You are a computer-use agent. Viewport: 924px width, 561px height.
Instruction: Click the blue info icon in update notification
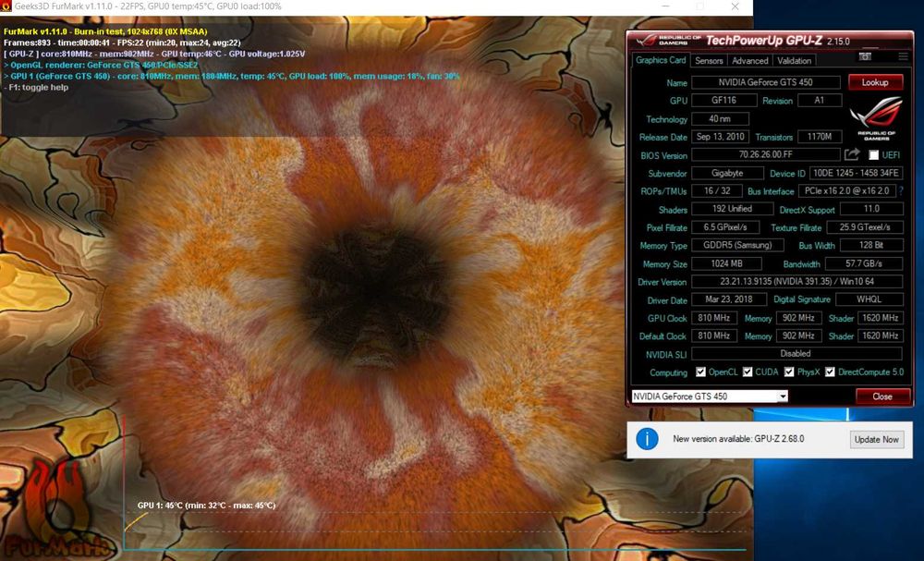(x=647, y=439)
